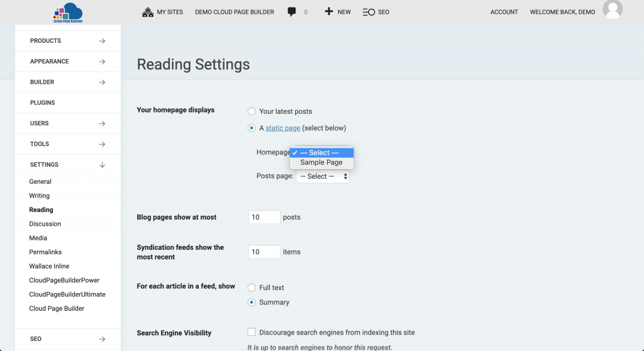
Task: Select the Full text radio button
Action: pyautogui.click(x=252, y=287)
